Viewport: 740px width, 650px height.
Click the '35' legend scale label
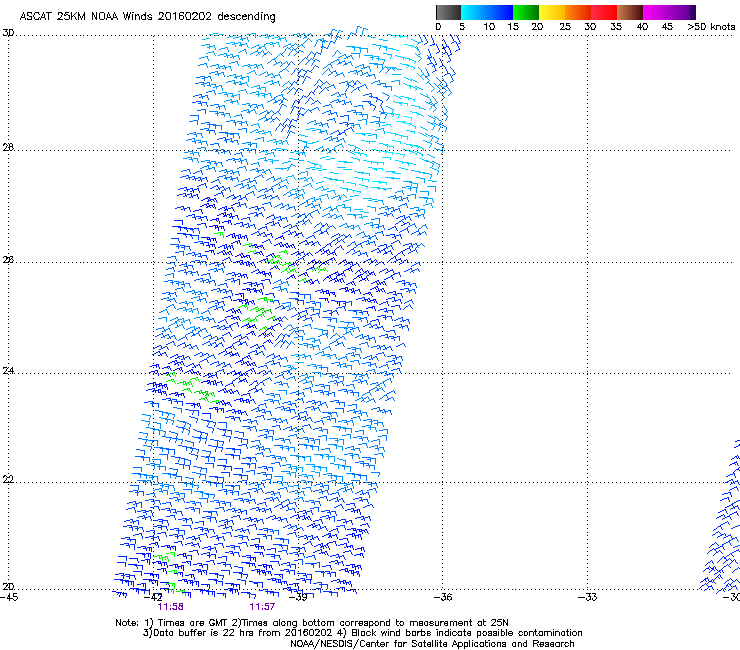[616, 27]
